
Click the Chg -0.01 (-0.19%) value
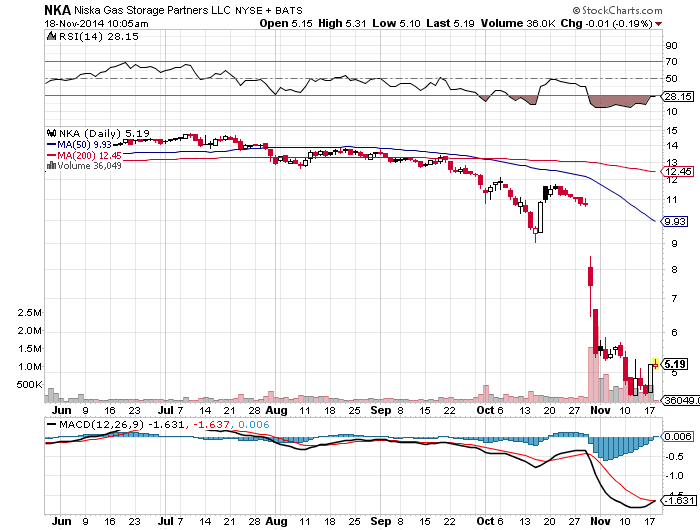click(x=607, y=23)
